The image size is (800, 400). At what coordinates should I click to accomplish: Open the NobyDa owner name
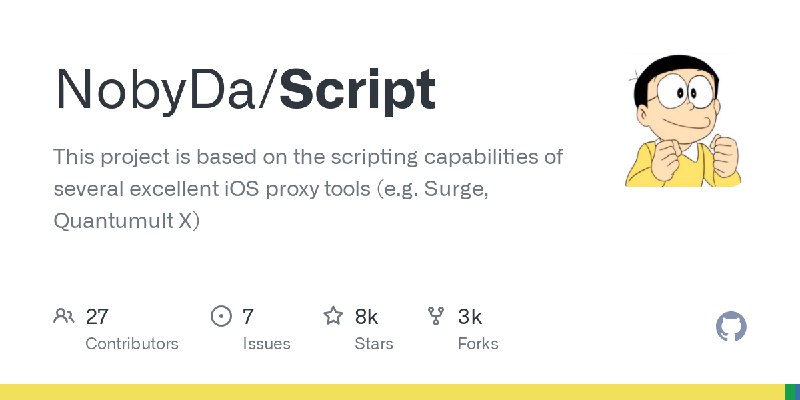[x=156, y=90]
